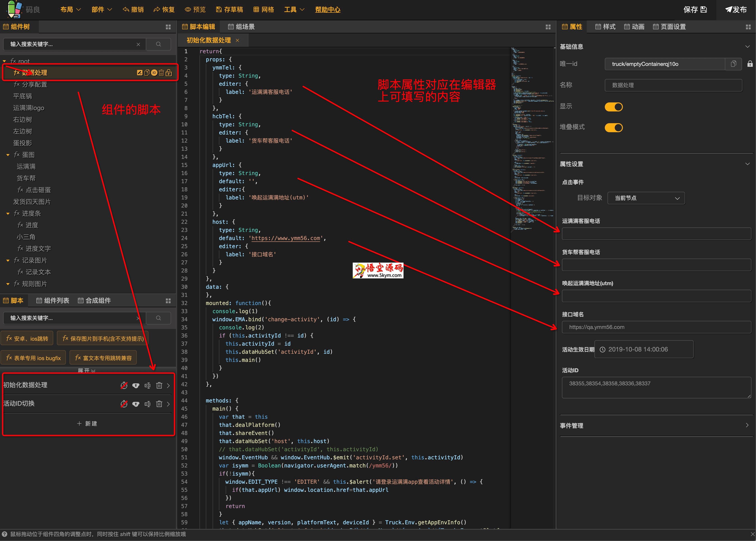Screen dimensions: 756x541
Task: Click the rename icon for 活动ID切换 script
Action: (147, 404)
